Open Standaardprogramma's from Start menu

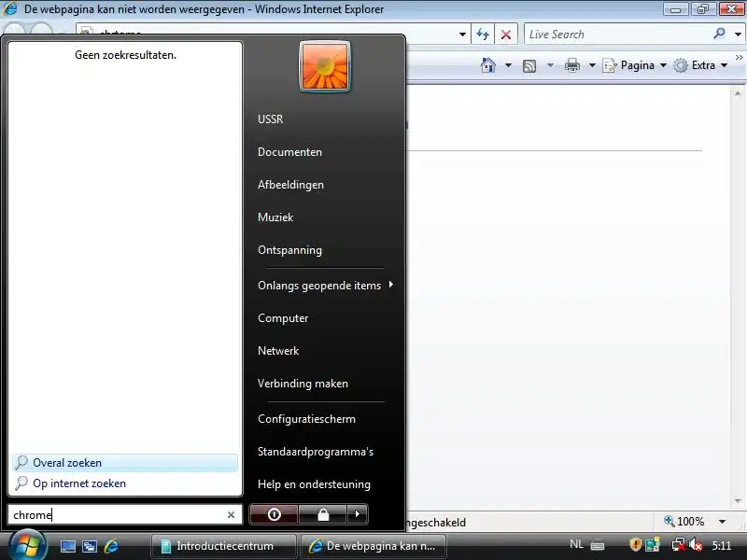316,452
